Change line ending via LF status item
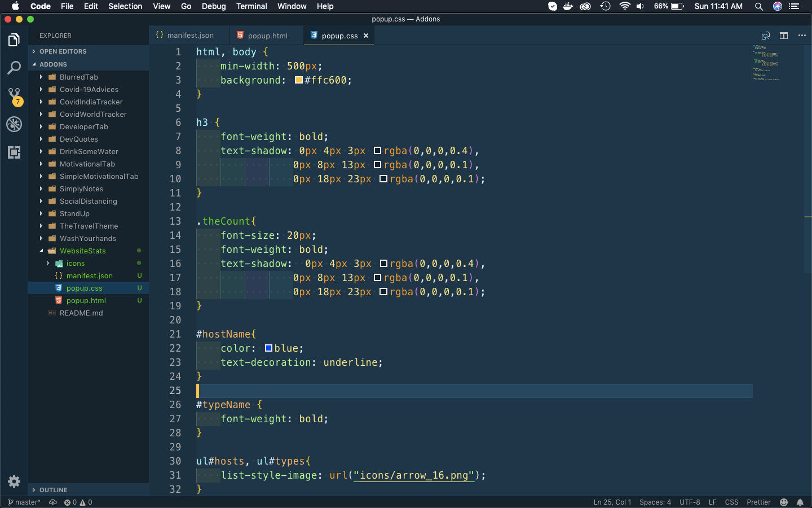The width and height of the screenshot is (812, 508). pos(712,502)
